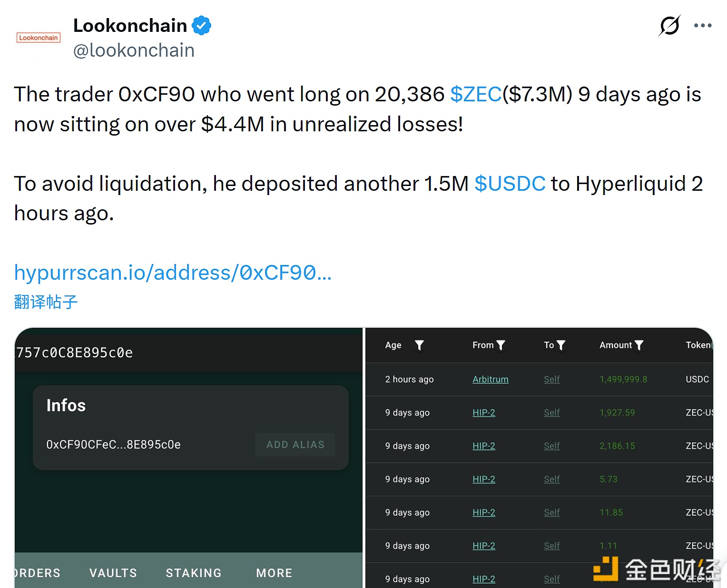Image resolution: width=727 pixels, height=588 pixels.
Task: Open the To column filter funnel
Action: coord(561,345)
